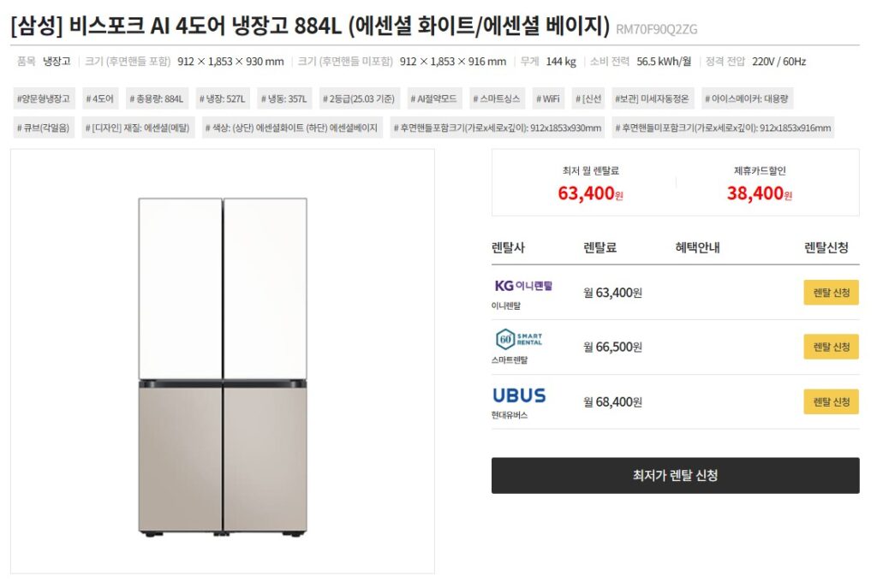Click 렌탈 신청 for KG 이니렌탈
The image size is (877, 588).
[830, 291]
